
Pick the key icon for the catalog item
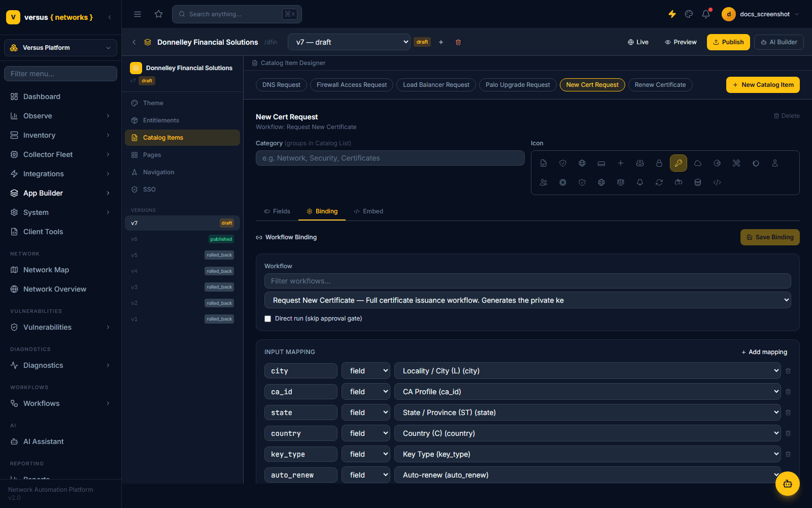[x=679, y=163]
